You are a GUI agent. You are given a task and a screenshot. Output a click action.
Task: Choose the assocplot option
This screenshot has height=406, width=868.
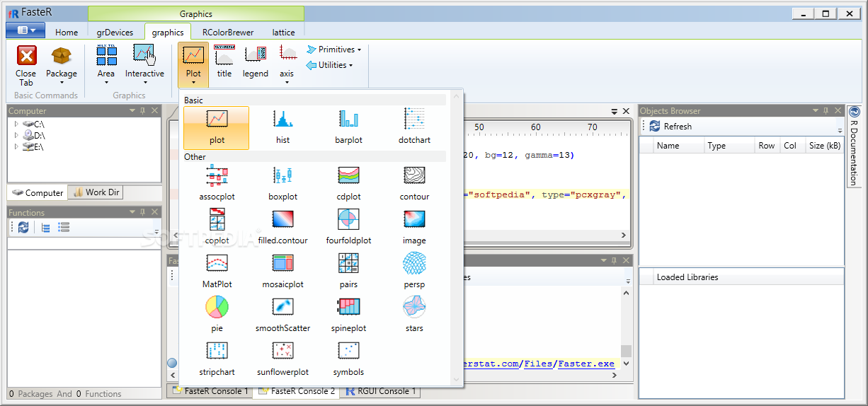click(217, 184)
